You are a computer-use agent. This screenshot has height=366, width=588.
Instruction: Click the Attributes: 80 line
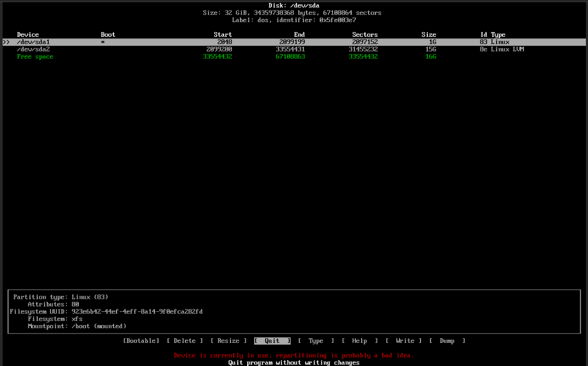coord(53,304)
